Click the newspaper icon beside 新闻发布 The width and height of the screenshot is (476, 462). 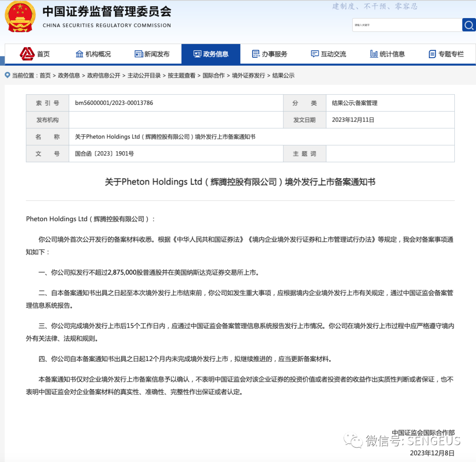[139, 54]
